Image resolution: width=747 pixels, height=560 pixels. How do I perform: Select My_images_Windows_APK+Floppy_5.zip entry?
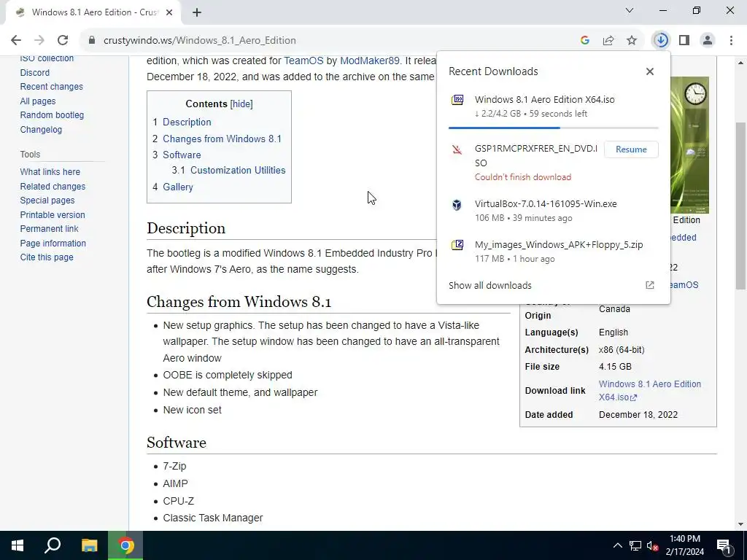click(x=553, y=252)
